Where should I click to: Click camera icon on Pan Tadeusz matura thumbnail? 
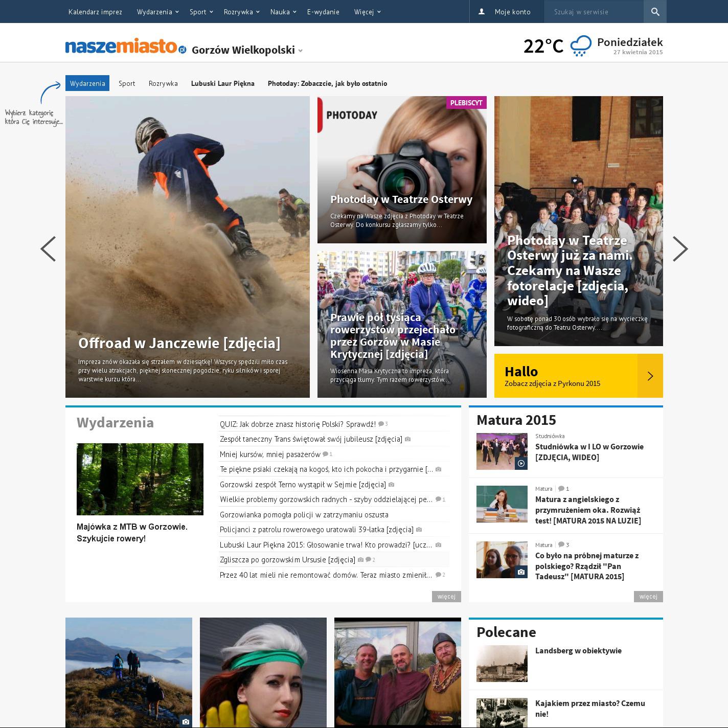click(521, 572)
